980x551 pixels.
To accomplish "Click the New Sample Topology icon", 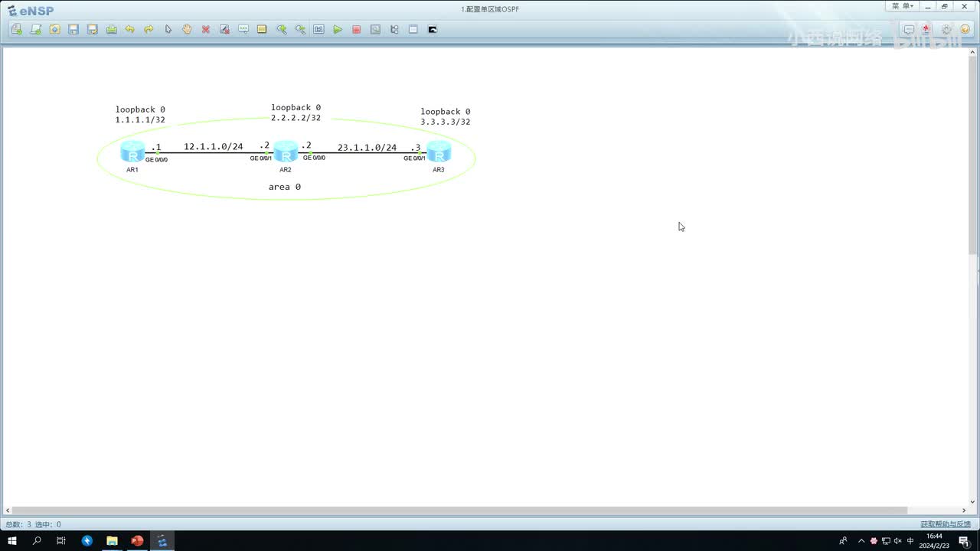I will (35, 29).
